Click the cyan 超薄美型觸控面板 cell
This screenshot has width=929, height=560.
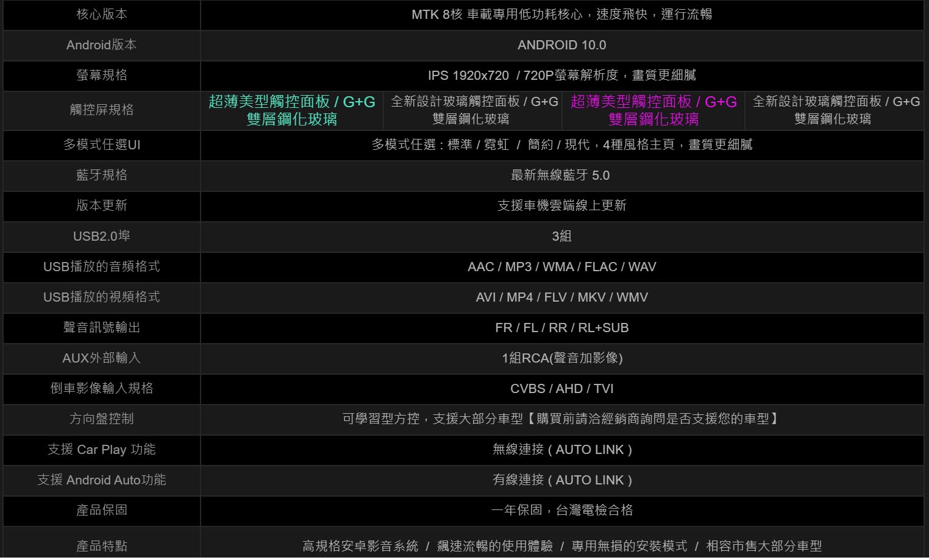tap(291, 110)
